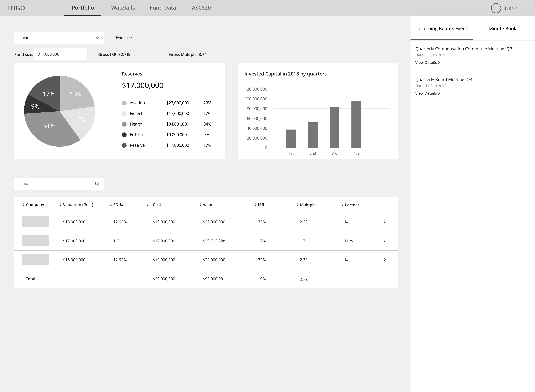Go to the ASC820 tab

point(201,8)
